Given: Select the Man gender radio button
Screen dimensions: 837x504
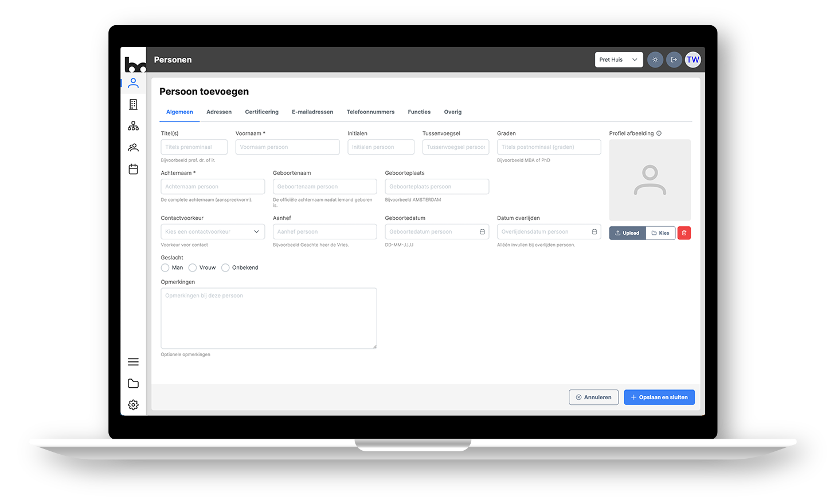Looking at the screenshot, I should coord(165,267).
